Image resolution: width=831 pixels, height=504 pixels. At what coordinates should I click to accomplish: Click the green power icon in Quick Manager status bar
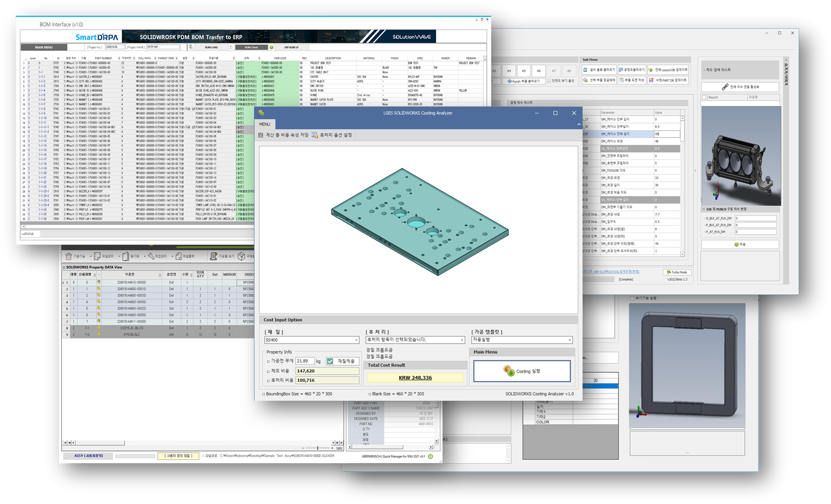point(430,456)
